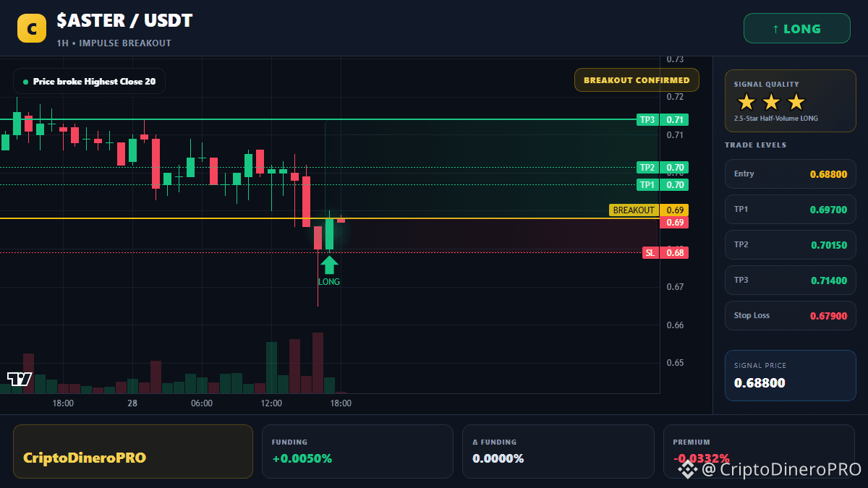This screenshot has width=868, height=488.
Task: Click the 06:00 time axis label
Action: click(202, 403)
